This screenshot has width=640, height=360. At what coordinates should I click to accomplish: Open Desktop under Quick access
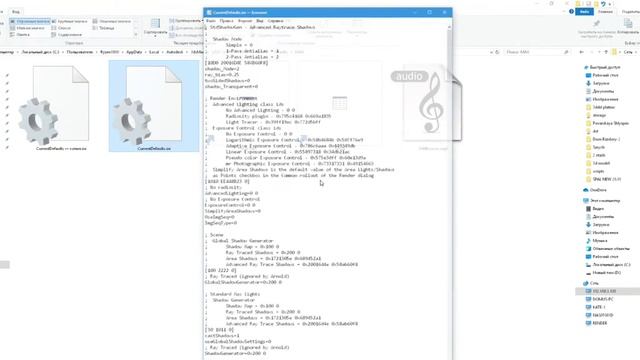click(602, 76)
